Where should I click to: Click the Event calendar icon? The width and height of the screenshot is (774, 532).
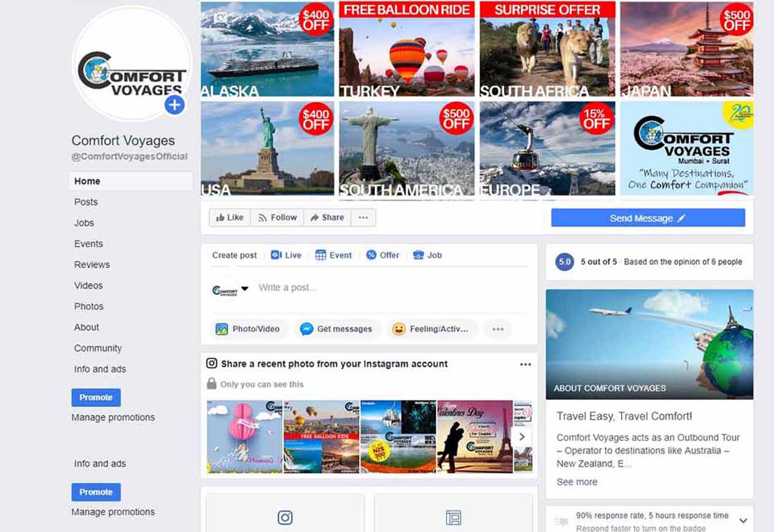(x=320, y=255)
